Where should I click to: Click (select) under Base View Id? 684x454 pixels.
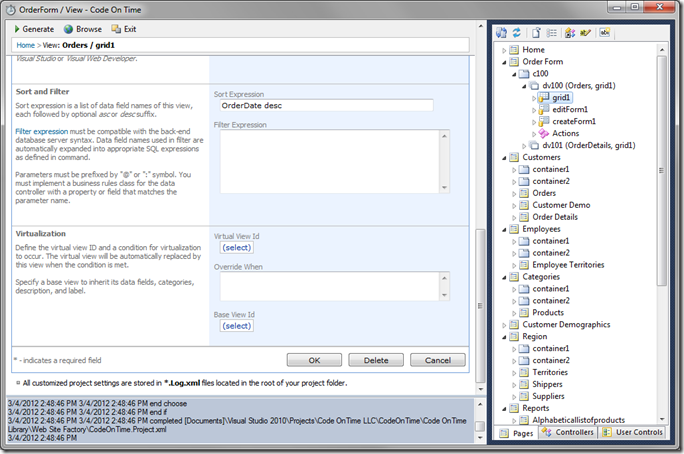(237, 326)
